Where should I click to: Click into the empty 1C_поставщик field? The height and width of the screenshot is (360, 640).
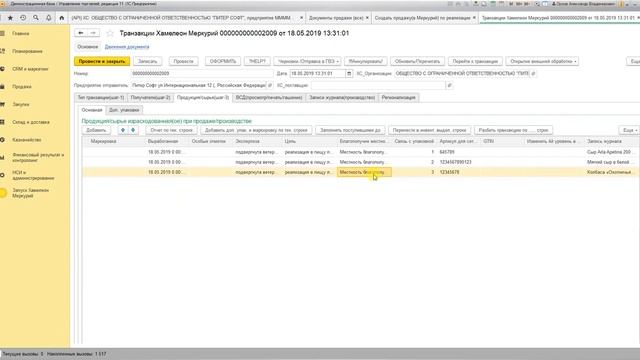pyautogui.click(x=378, y=85)
